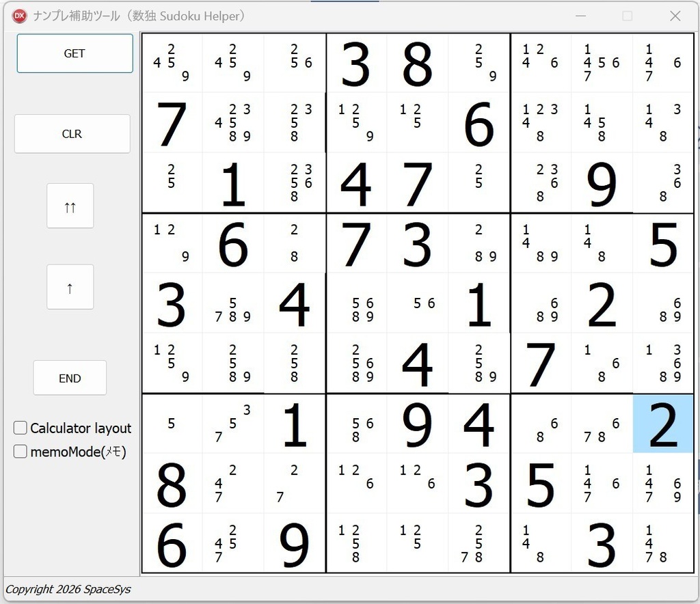Select the cell showing large 5 in middle-right block

662,244
